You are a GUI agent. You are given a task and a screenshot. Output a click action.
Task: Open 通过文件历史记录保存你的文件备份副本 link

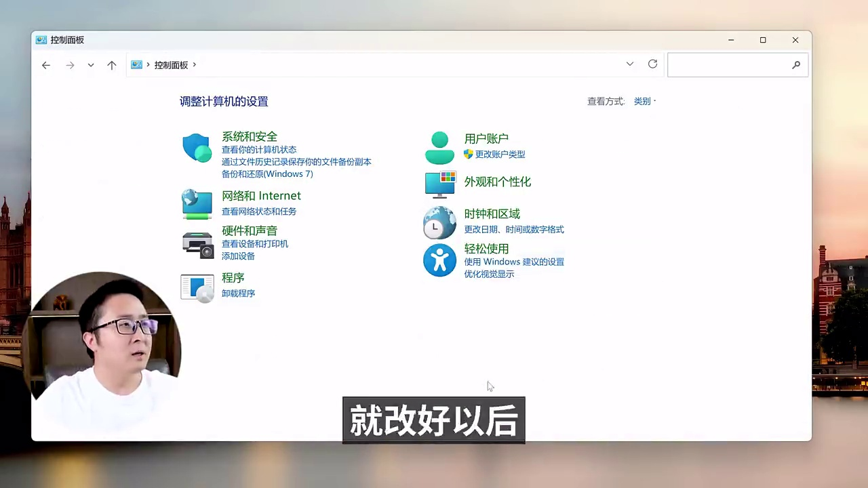coord(296,162)
